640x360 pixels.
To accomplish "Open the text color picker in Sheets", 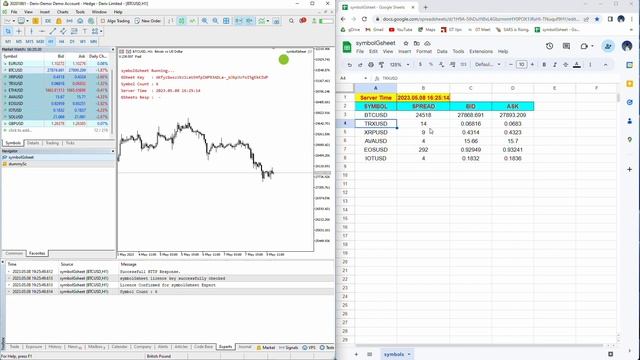I will (577, 64).
